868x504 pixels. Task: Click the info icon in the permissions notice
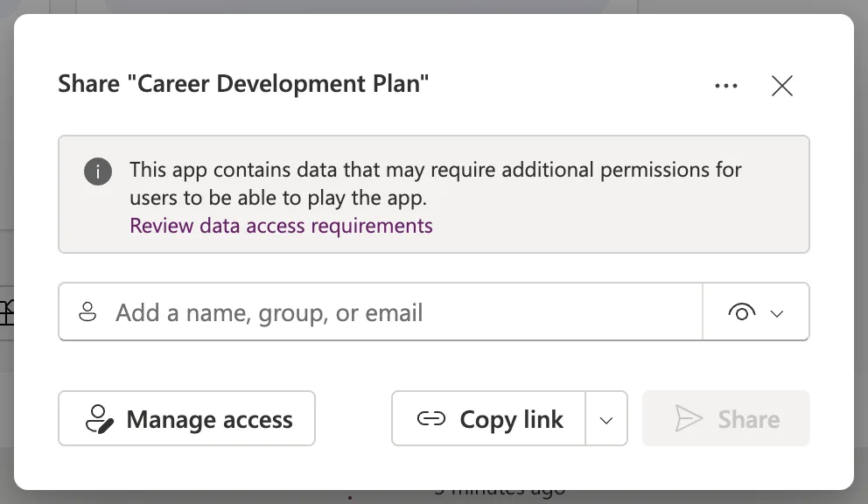click(98, 171)
